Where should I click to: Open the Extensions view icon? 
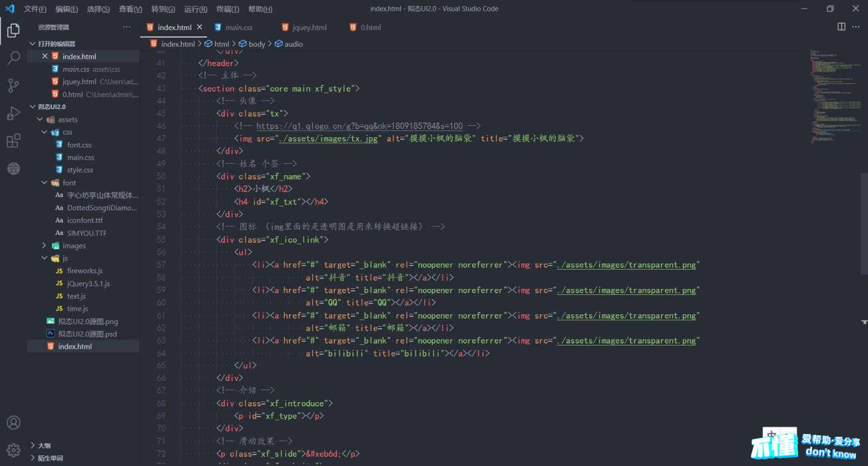pyautogui.click(x=13, y=140)
